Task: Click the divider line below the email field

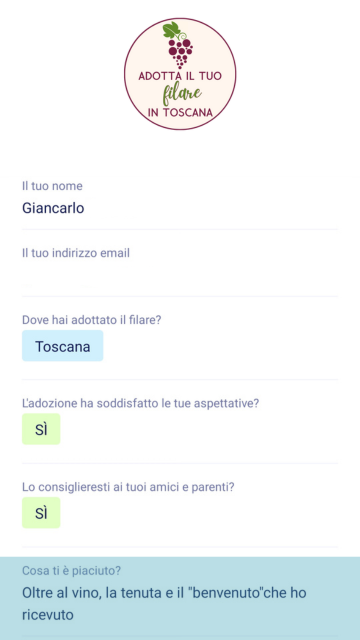Action: (x=180, y=296)
